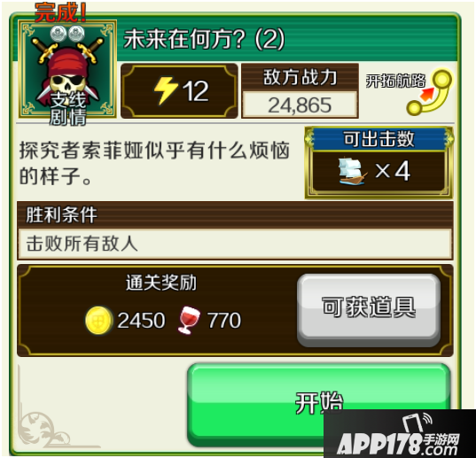Open the APP178 watermark logo
Viewport: 476px width, 458px height.
[400, 434]
